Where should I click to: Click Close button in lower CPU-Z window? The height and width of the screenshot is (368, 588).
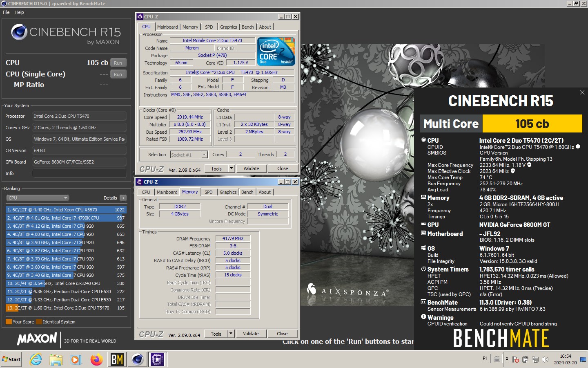point(282,334)
